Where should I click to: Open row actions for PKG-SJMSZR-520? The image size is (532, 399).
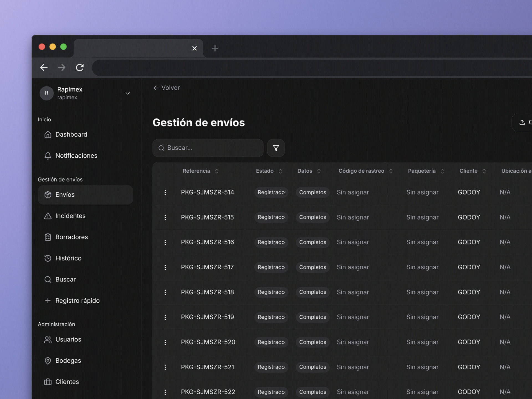click(165, 342)
